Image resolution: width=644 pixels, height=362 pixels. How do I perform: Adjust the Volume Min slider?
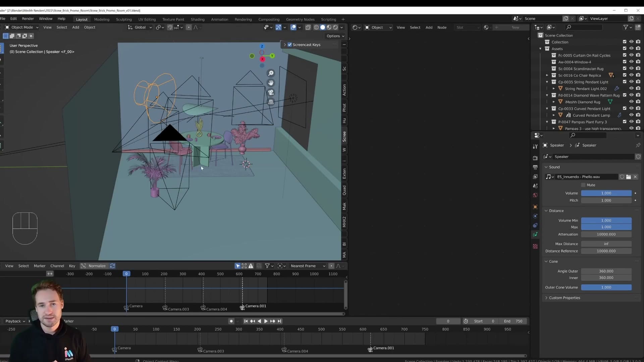[x=606, y=220]
